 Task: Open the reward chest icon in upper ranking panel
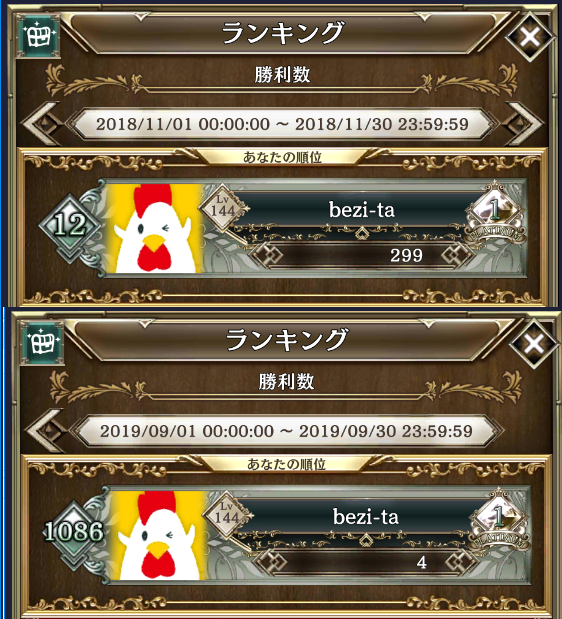click(x=39, y=36)
